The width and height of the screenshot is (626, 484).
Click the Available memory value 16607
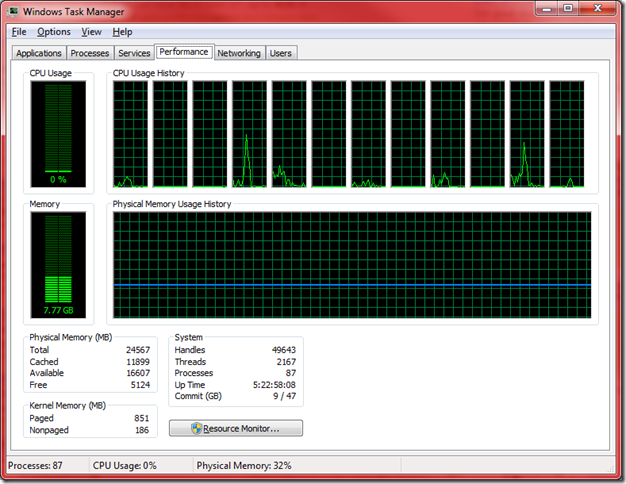coord(138,373)
